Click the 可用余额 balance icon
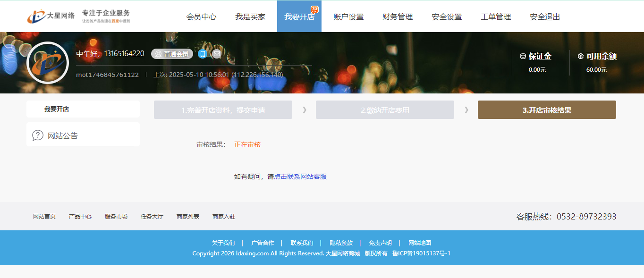The height and width of the screenshot is (278, 644). click(580, 56)
